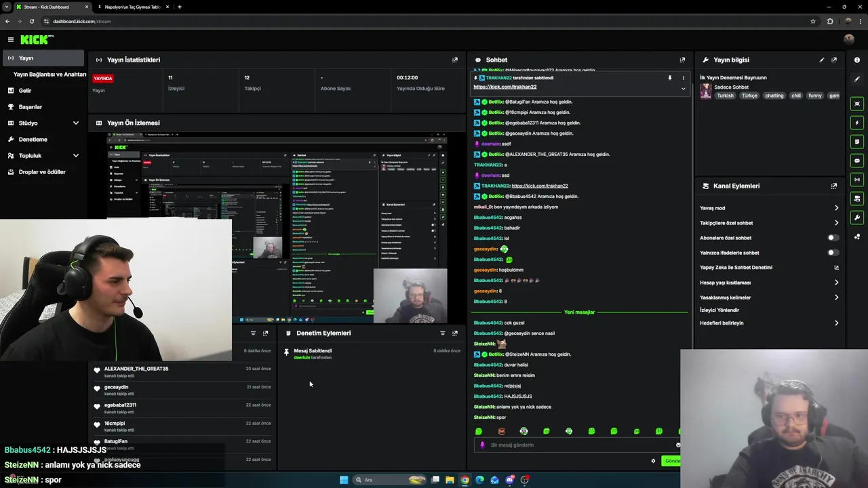The height and width of the screenshot is (488, 868).
Task: Filter the Denetim Eylemleri list
Action: [x=443, y=333]
